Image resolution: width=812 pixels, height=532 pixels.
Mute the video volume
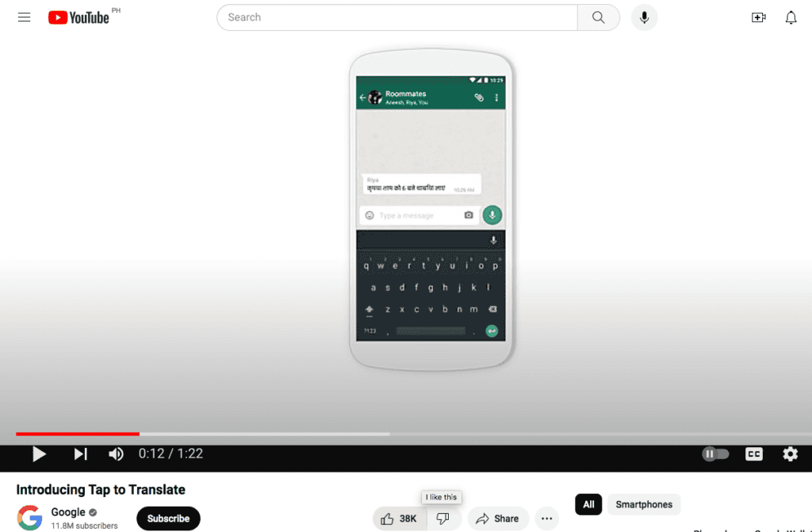tap(116, 454)
